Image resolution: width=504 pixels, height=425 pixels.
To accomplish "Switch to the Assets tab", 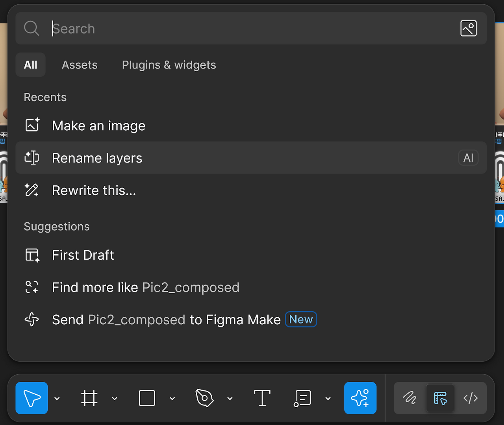I will (x=80, y=65).
